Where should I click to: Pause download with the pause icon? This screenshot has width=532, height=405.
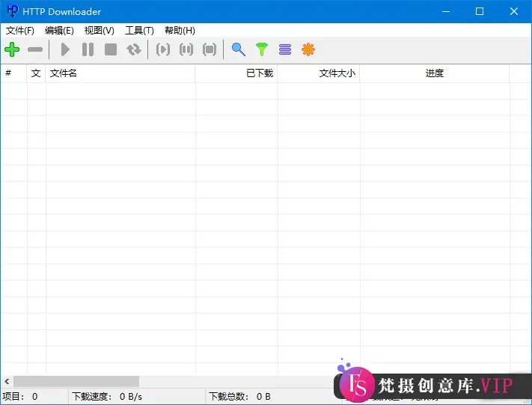coord(88,49)
